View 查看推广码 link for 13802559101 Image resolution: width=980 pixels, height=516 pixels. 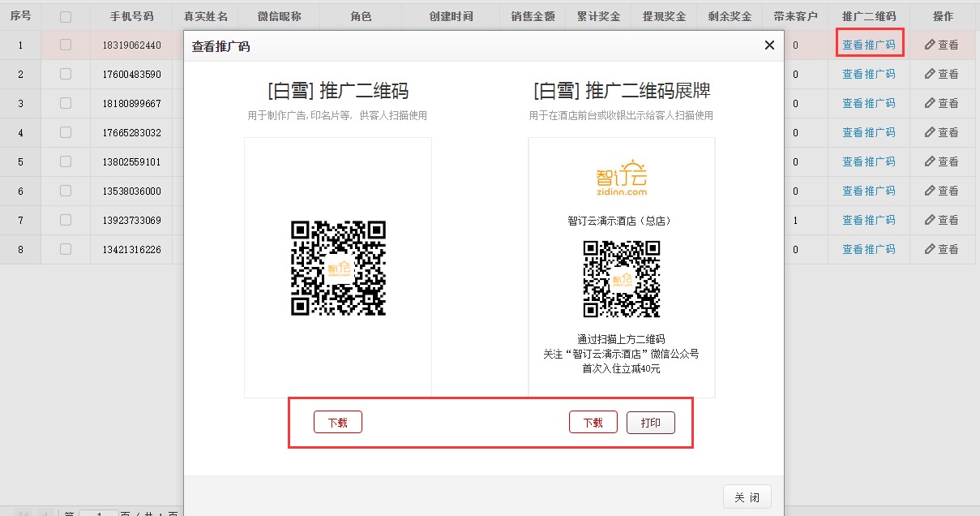pos(869,162)
